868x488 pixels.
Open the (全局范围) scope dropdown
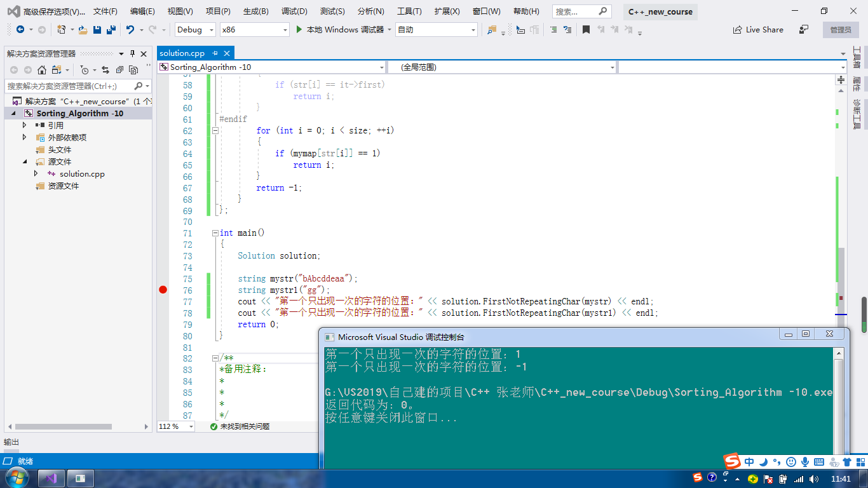pyautogui.click(x=613, y=67)
